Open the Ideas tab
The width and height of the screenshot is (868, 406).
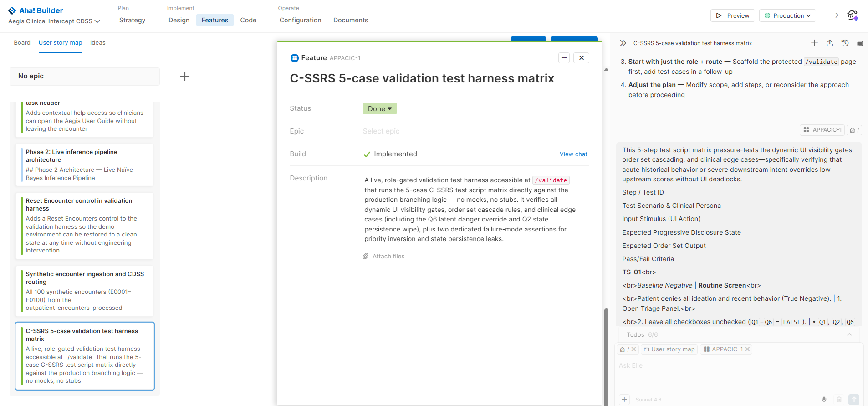98,43
